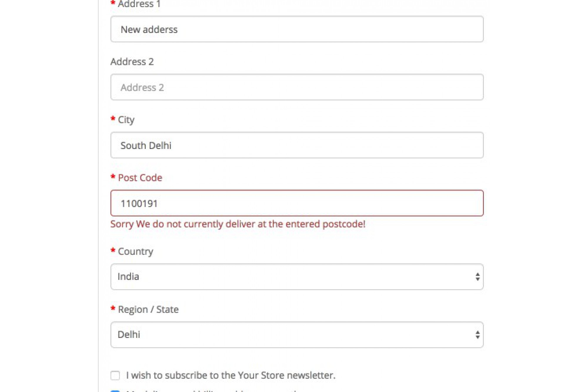Click the red asterisk beside Post Code
Screen dimensions: 588x392
point(112,177)
